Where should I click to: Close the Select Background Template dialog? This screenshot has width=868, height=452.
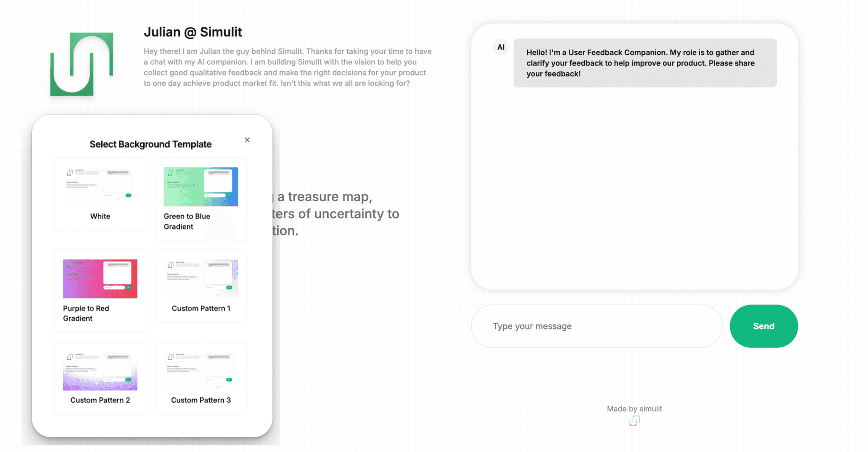coord(247,140)
